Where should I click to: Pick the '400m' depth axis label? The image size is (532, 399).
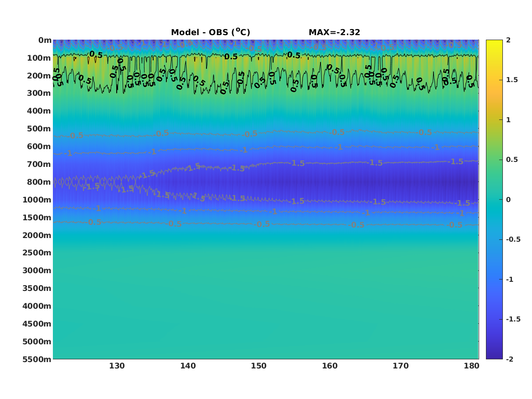tap(39, 111)
